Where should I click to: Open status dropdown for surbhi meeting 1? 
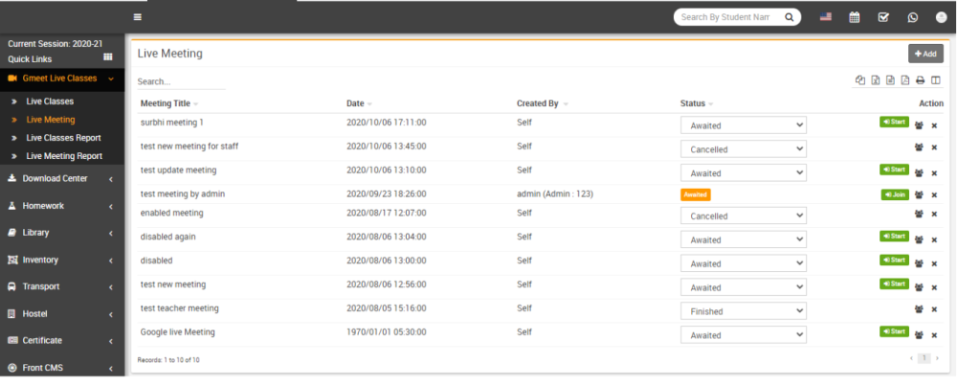coord(743,125)
